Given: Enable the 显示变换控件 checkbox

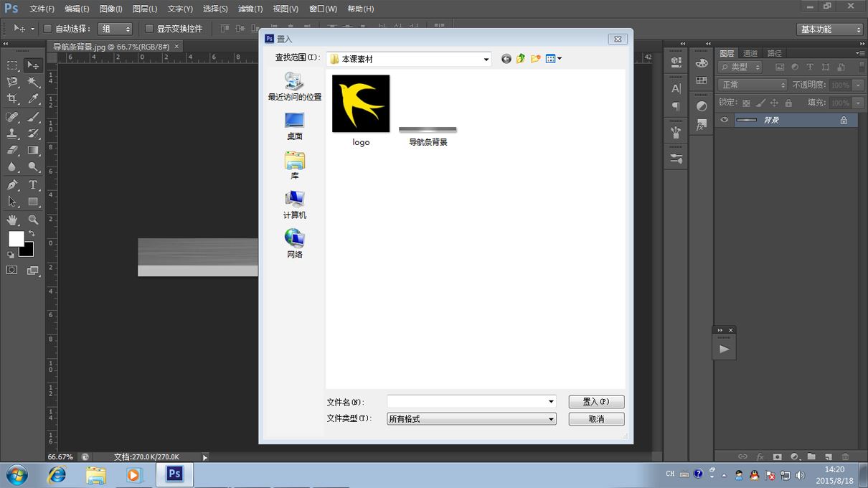Looking at the screenshot, I should click(149, 29).
